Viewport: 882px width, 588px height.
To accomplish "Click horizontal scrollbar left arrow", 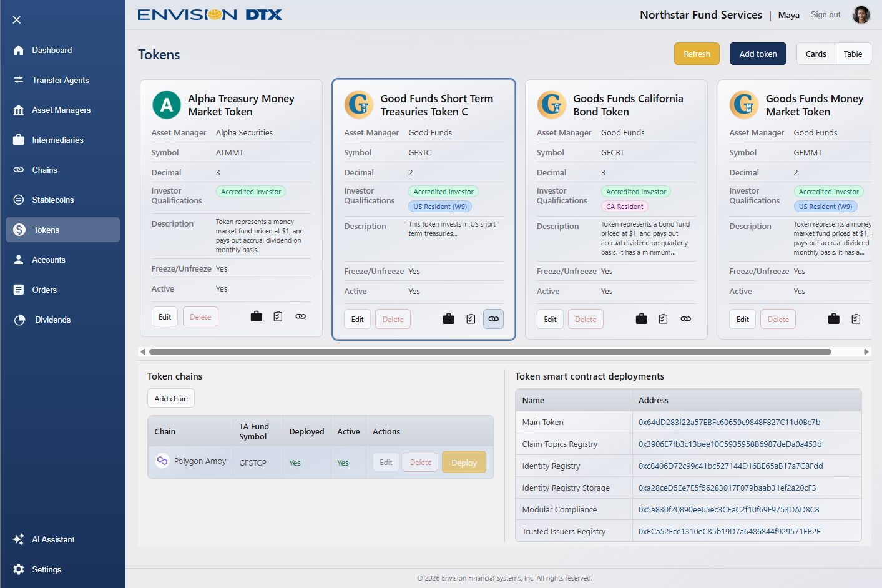I will point(143,351).
